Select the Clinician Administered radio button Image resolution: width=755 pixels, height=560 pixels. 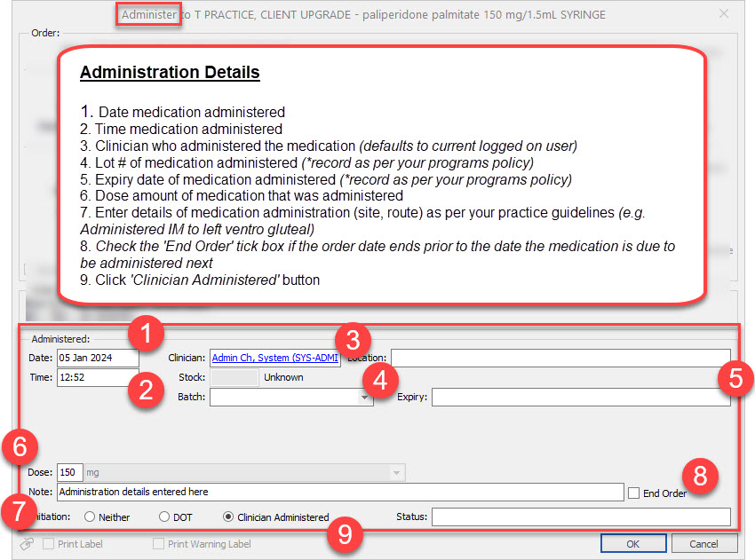(228, 517)
